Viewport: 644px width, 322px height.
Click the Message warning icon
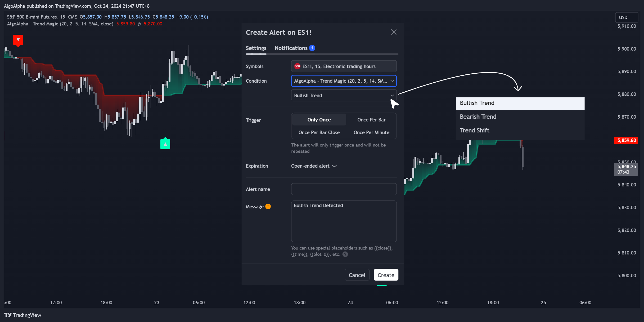268,207
